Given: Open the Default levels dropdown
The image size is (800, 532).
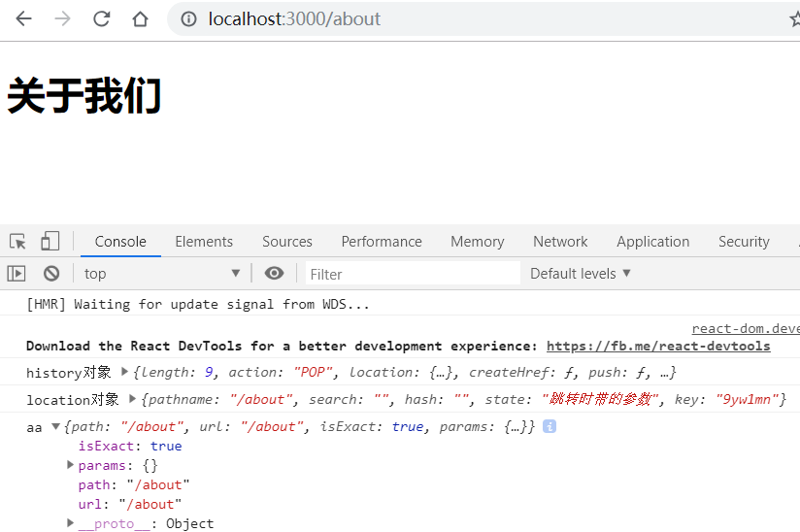Looking at the screenshot, I should [x=581, y=274].
